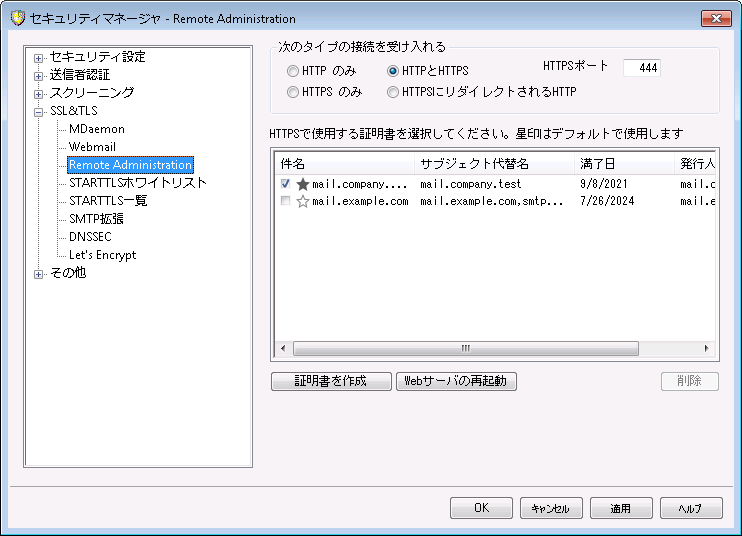Select the 'HTTP のみ' radio option
Screen dimensions: 742x536
(x=293, y=71)
